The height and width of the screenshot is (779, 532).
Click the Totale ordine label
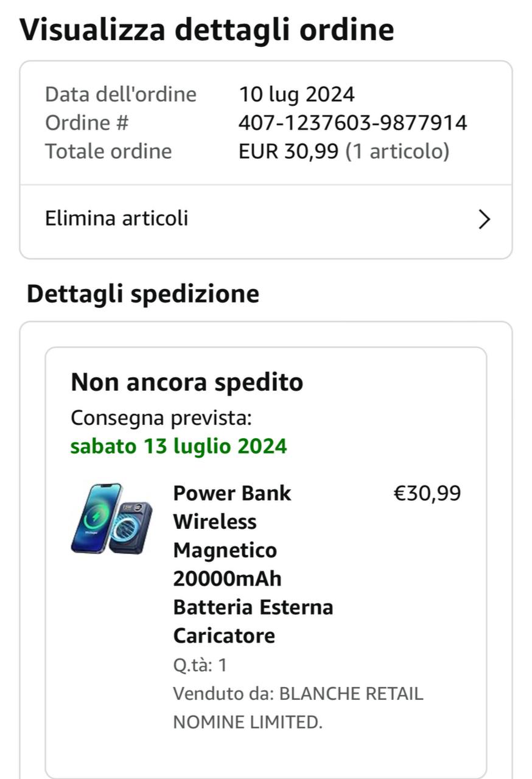point(108,151)
